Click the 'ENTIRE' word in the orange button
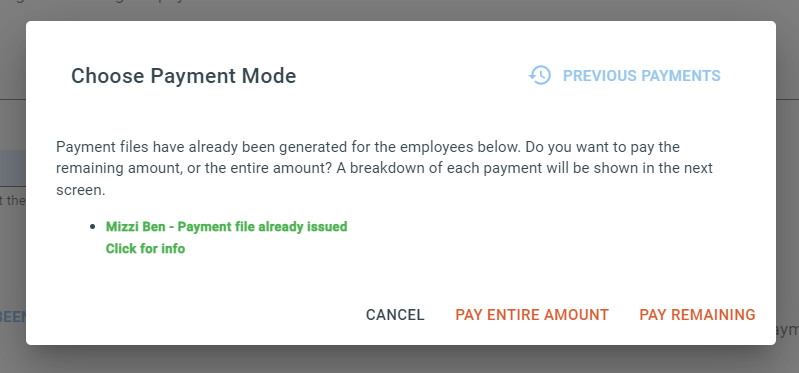This screenshot has height=373, width=799. click(x=513, y=315)
